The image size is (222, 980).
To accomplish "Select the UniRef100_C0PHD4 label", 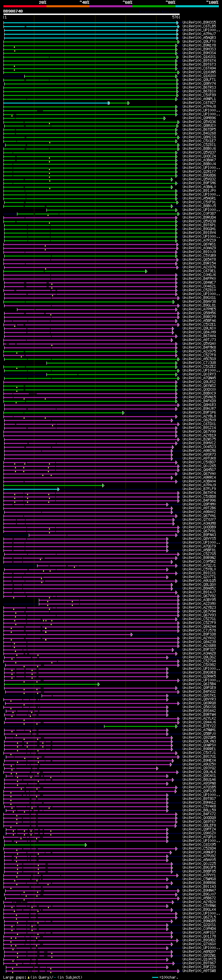I will point(199,929).
